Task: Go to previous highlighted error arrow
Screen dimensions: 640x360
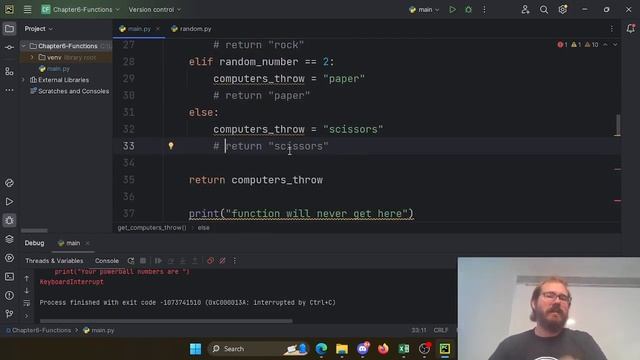Action: click(x=605, y=44)
